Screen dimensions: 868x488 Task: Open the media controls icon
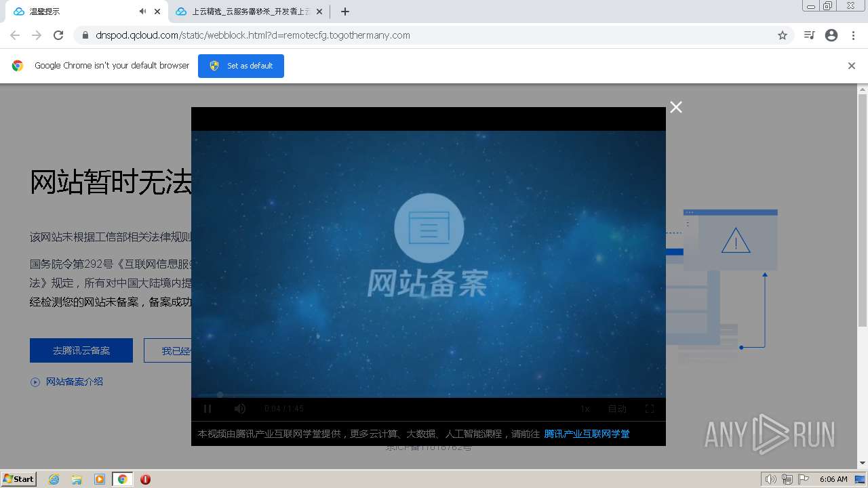tap(809, 35)
